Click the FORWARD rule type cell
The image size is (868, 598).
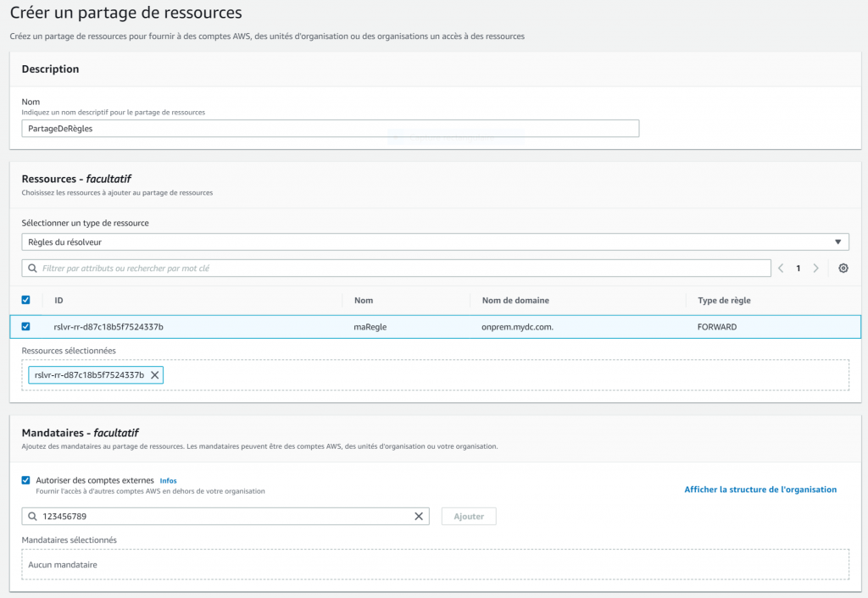point(717,327)
